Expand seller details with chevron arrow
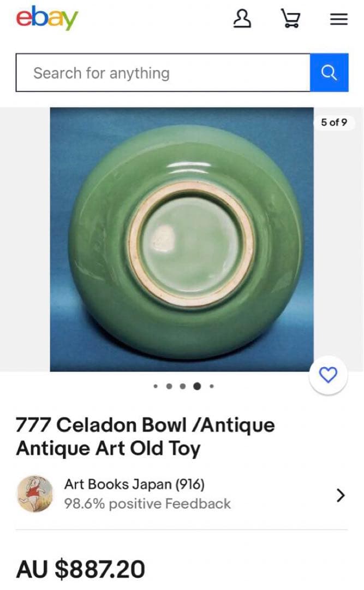364x590 pixels. [341, 495]
